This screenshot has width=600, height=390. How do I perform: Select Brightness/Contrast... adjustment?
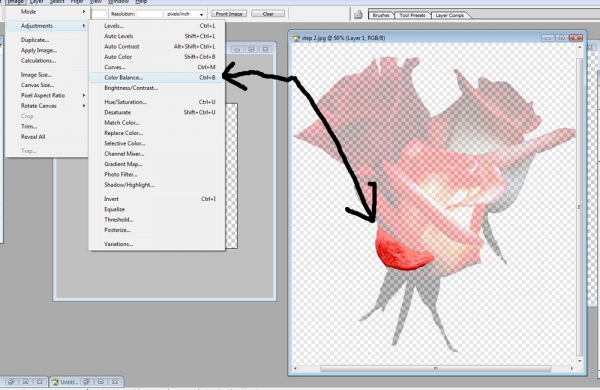157,88
